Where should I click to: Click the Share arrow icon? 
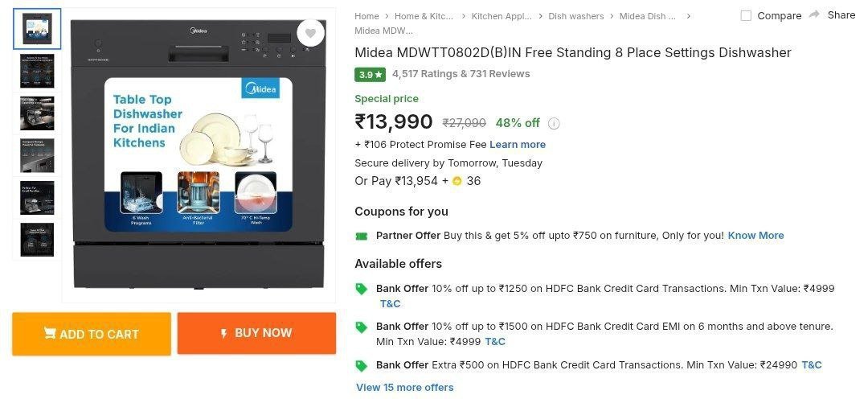point(815,15)
